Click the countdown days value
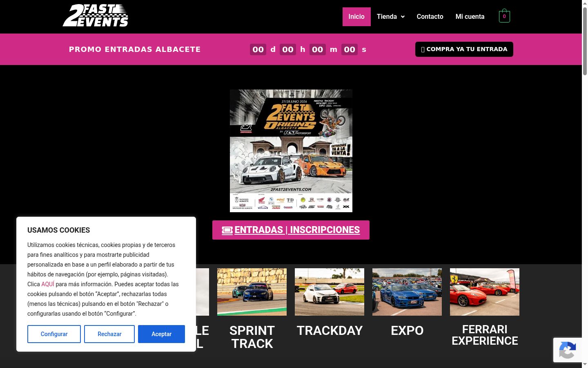Viewport: 588px width, 368px height. tap(258, 49)
